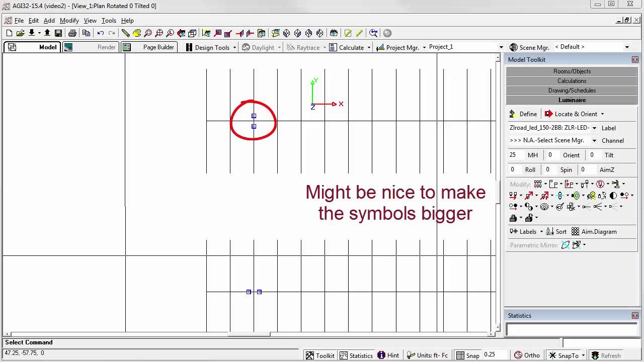Click the Undo arrow icon
This screenshot has width=644, height=362.
point(101,33)
